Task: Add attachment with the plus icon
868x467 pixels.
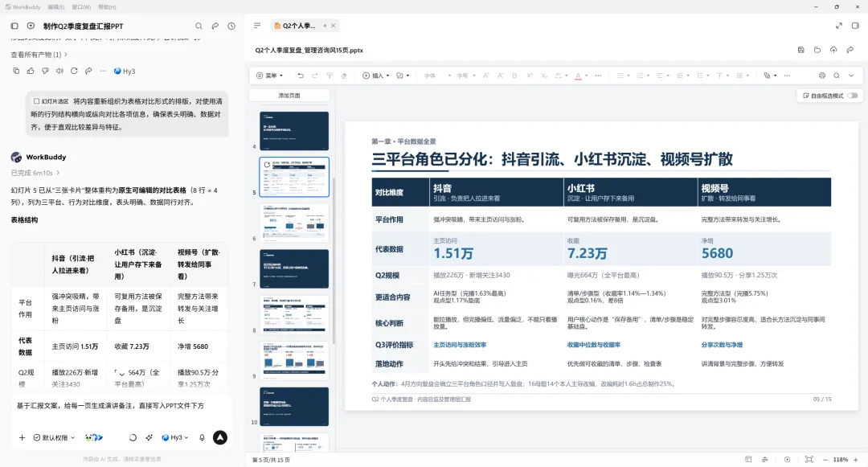Action: point(23,438)
